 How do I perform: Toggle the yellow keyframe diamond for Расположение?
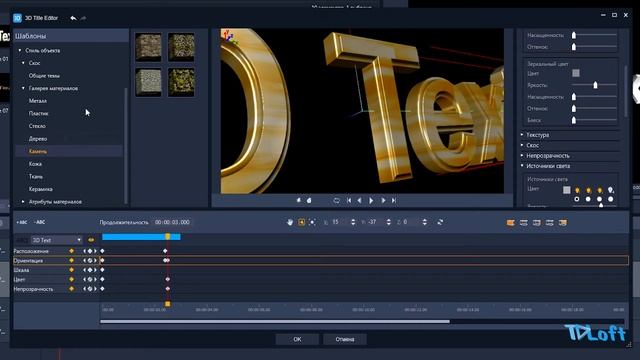71,251
